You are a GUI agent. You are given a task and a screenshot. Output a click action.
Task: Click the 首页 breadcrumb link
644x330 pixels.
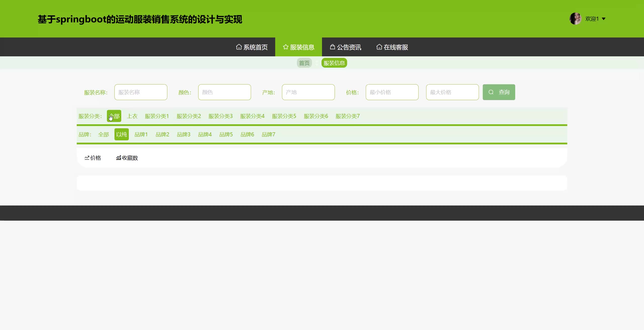[x=304, y=63]
